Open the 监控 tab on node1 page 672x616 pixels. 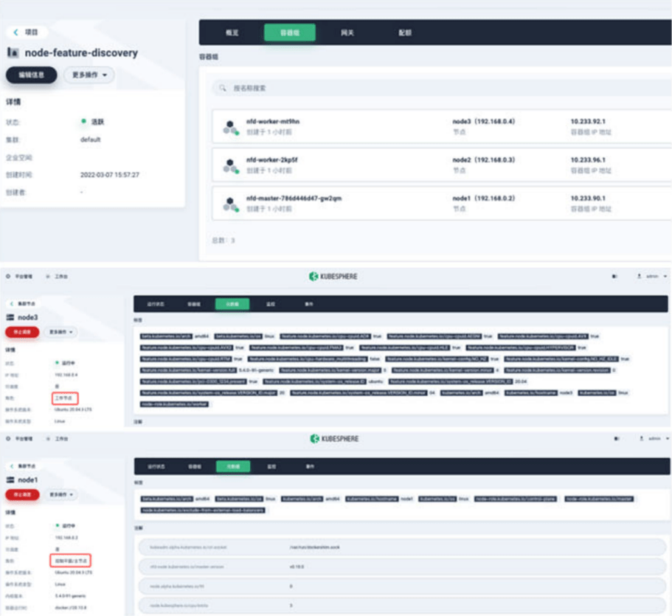pyautogui.click(x=271, y=466)
